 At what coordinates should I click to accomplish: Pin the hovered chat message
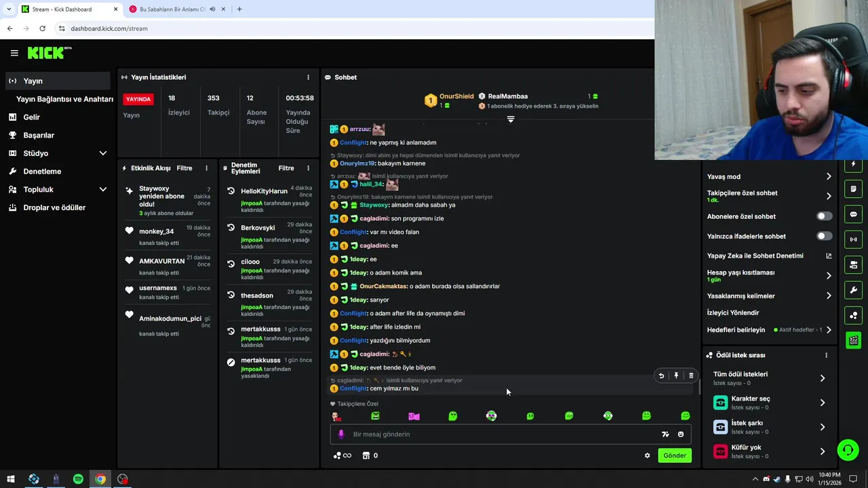coord(676,375)
